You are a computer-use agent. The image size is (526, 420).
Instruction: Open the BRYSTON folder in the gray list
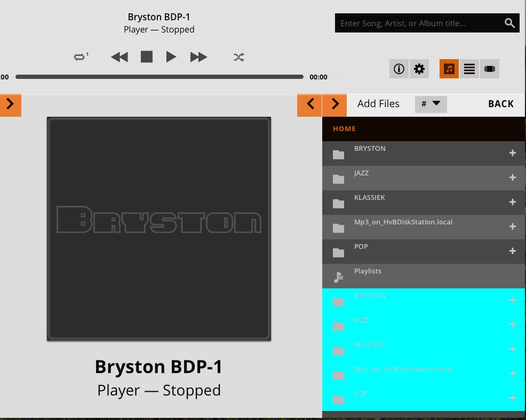coord(424,154)
